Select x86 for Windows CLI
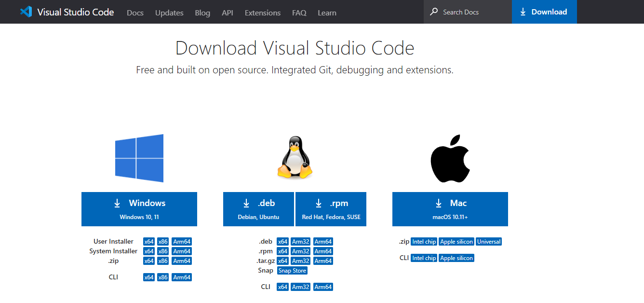Viewport: 644px width, 303px height. coord(163,277)
